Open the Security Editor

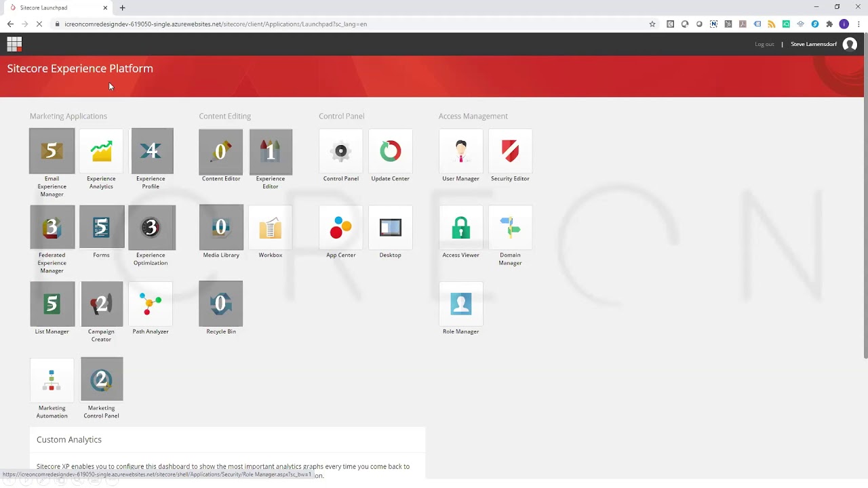point(511,151)
